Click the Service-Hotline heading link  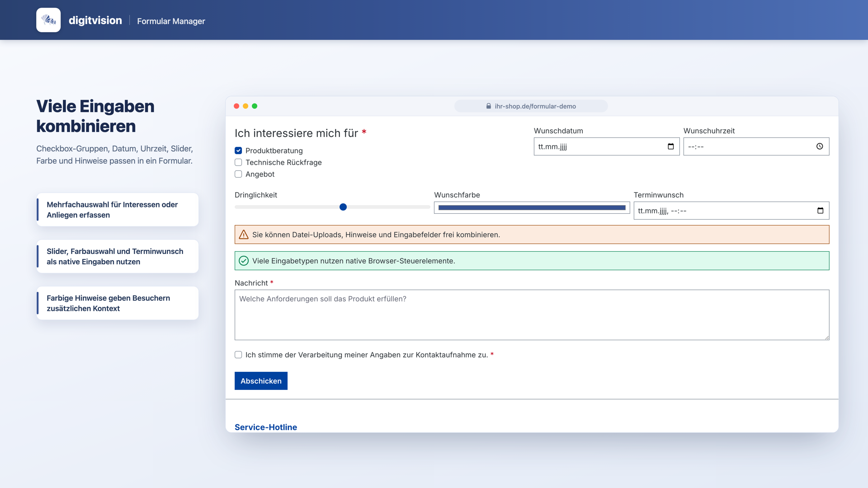pyautogui.click(x=266, y=427)
